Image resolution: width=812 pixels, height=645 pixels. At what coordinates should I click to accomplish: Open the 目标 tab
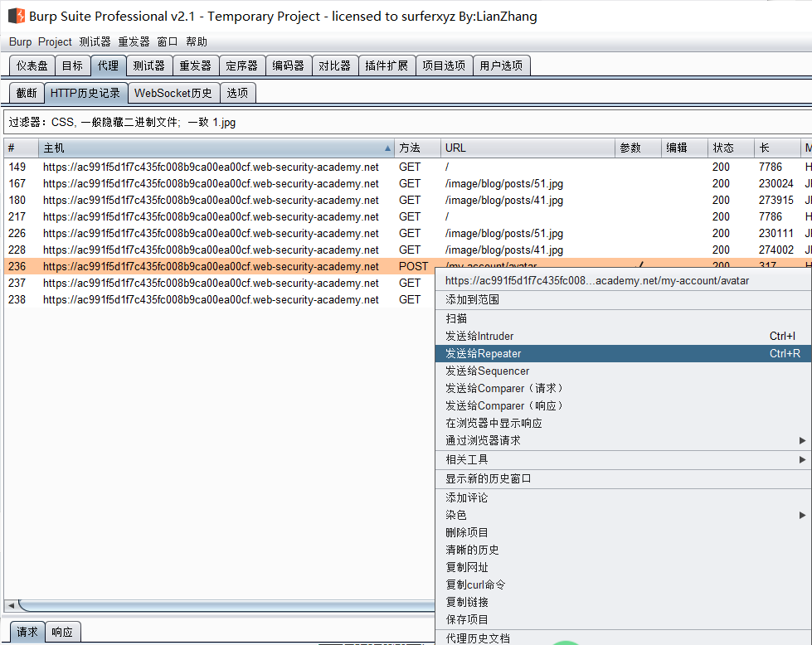72,64
